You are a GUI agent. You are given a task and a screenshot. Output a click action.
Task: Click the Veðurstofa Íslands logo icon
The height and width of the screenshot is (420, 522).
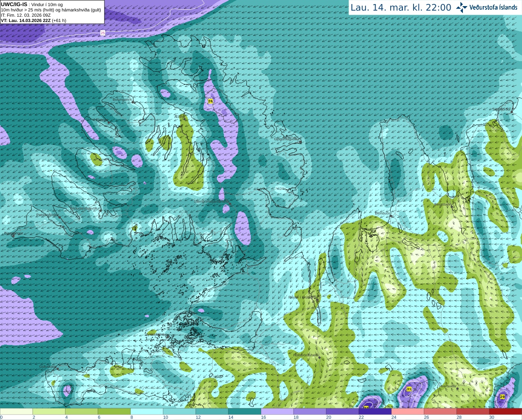pos(462,7)
